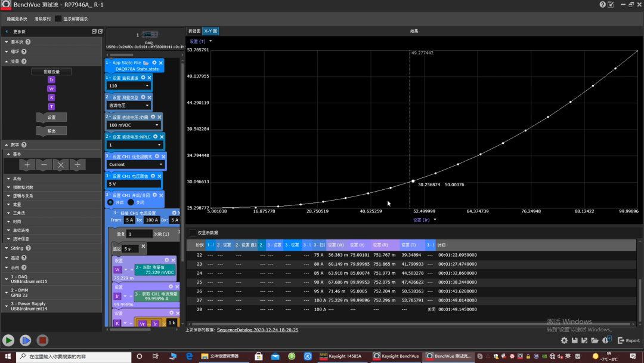Viewport: 644px width, 363px height.
Task: Toggle the 仅显示数据 checkbox
Action: 192,233
